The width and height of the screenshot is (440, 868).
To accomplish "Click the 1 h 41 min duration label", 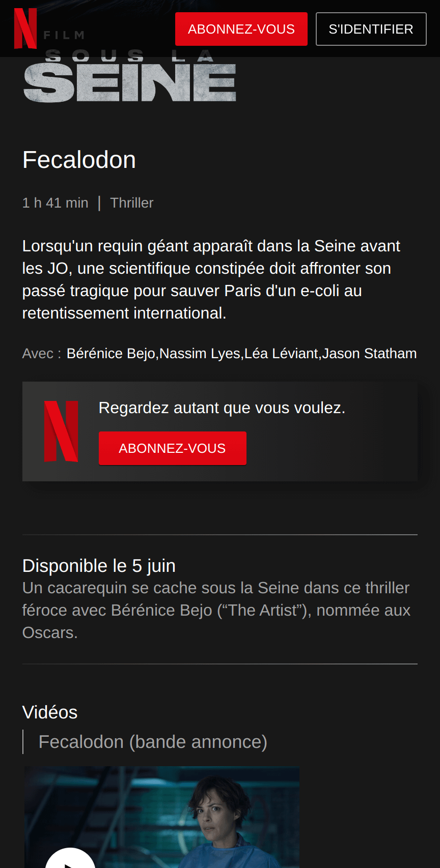I will 56,203.
